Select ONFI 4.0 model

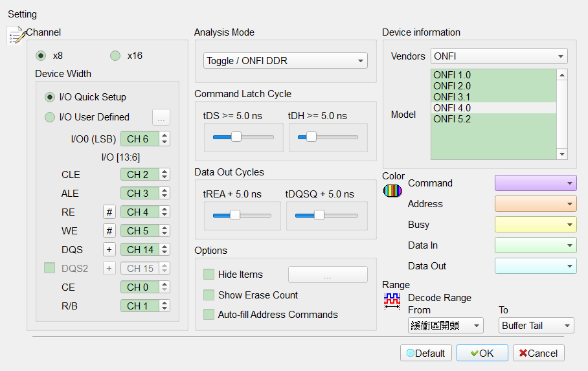click(493, 108)
